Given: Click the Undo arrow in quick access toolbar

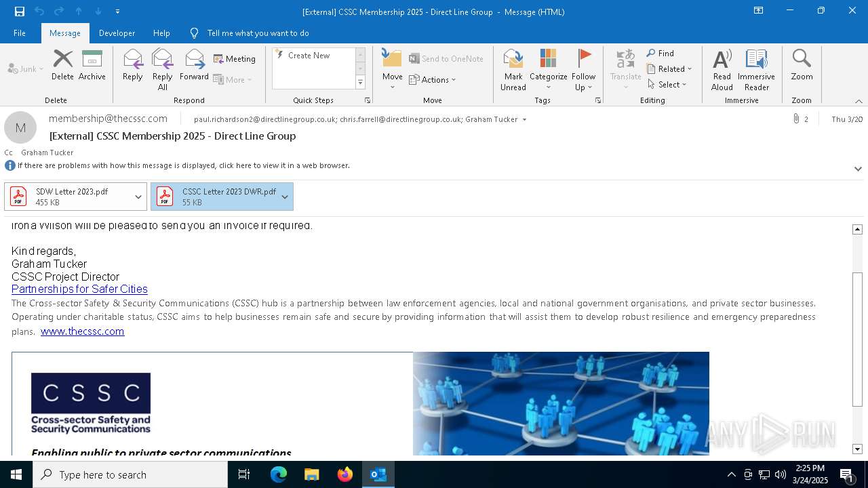Looking at the screenshot, I should tap(39, 12).
